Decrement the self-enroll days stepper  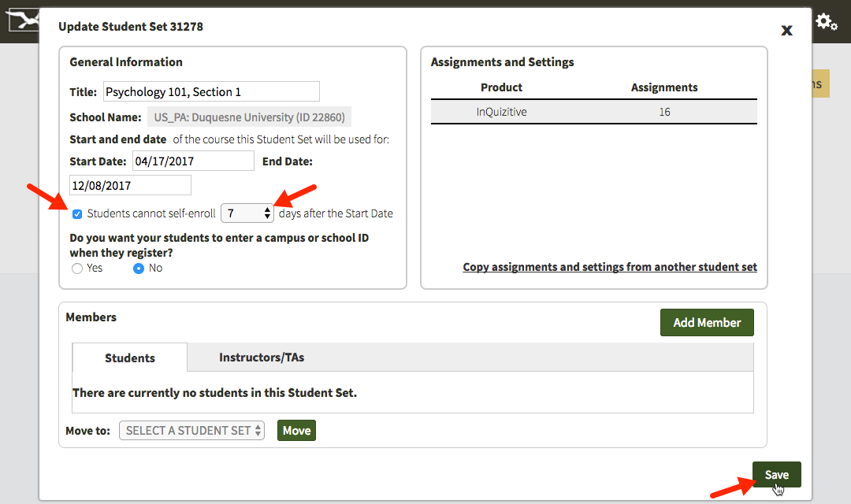click(x=266, y=217)
